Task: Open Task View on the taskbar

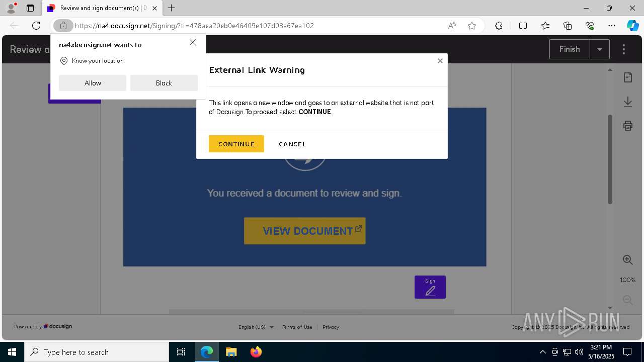Action: tap(181, 352)
